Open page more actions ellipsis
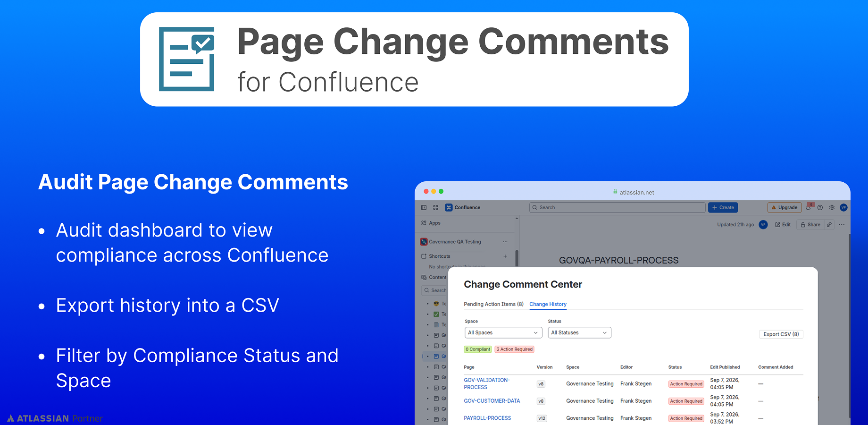Image resolution: width=868 pixels, height=425 pixels. [842, 225]
